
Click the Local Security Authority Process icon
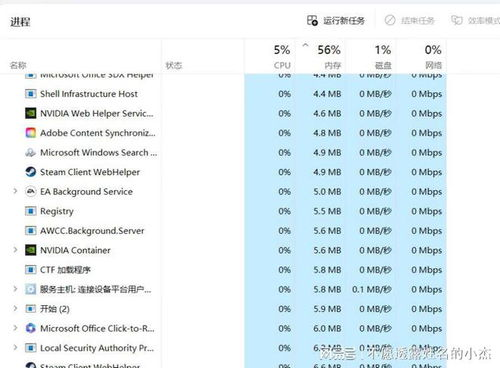click(31, 348)
